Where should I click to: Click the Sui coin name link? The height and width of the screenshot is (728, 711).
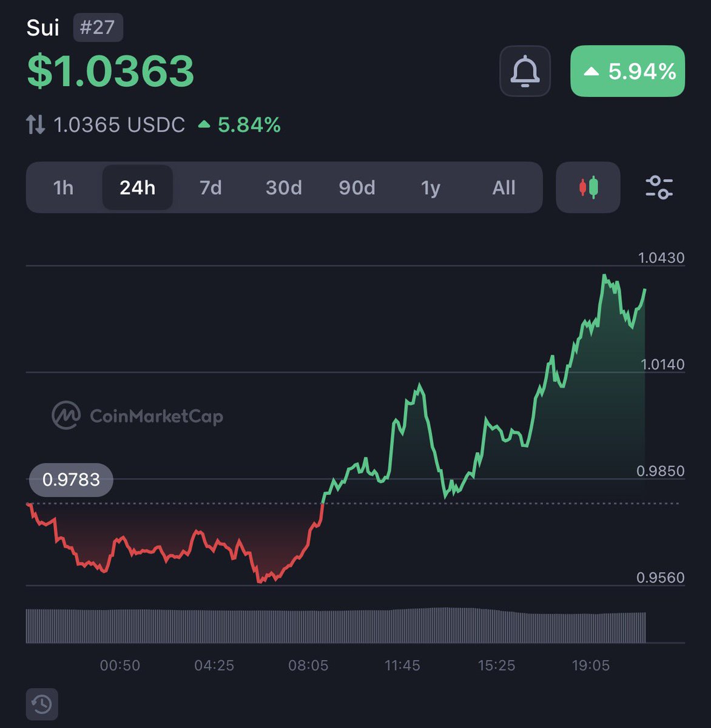(x=43, y=27)
